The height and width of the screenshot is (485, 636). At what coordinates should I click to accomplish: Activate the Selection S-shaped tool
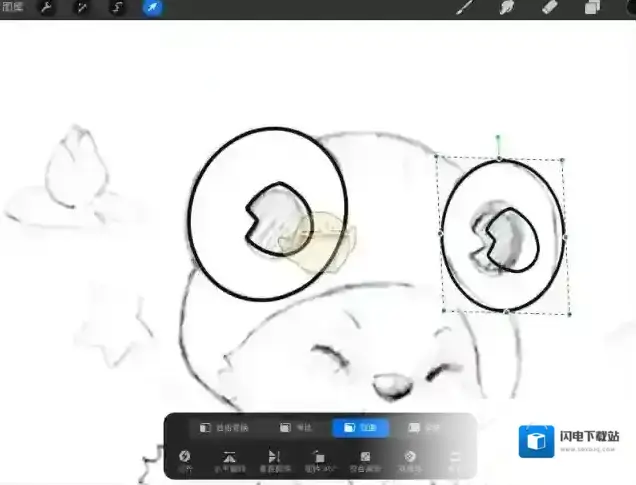click(116, 8)
